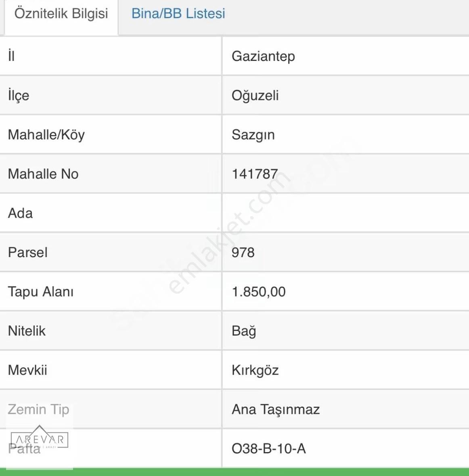Click the Gaziantep province value
Viewport: 469px width, 476px height.
tap(263, 56)
